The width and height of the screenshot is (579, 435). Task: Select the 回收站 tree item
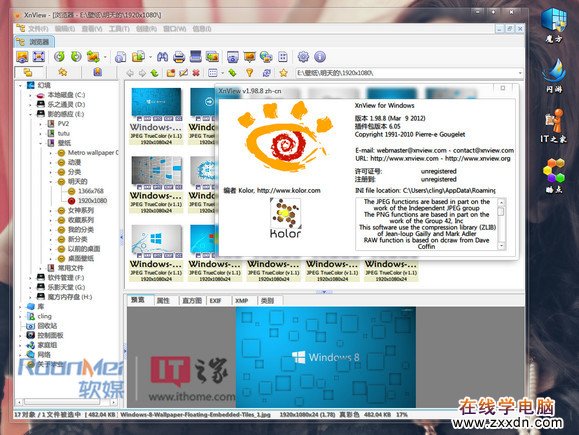coord(47,326)
